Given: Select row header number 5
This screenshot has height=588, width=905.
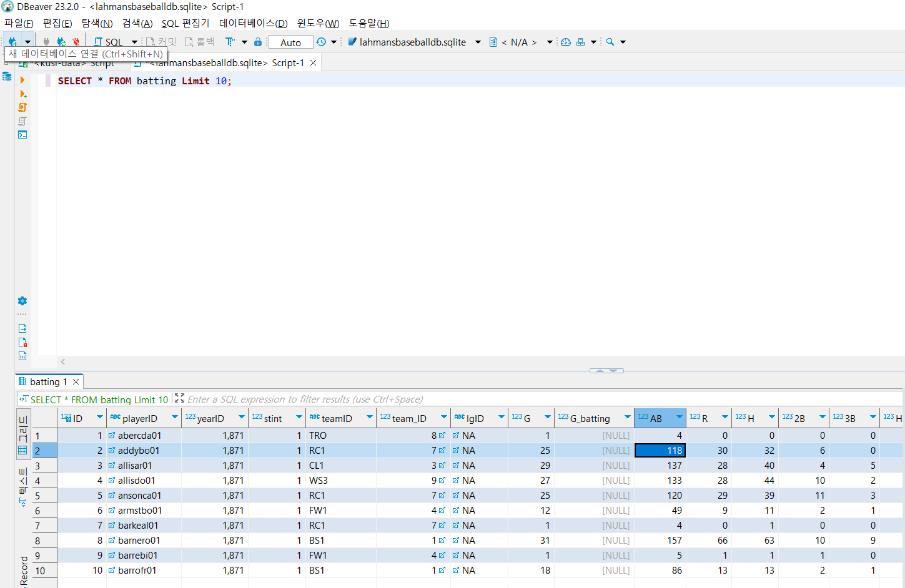Looking at the screenshot, I should pos(44,496).
